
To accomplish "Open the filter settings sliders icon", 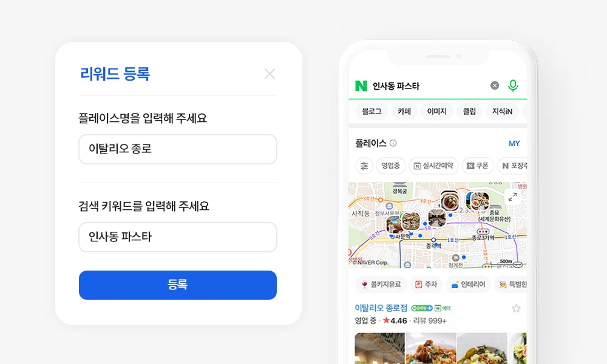I will click(x=364, y=166).
